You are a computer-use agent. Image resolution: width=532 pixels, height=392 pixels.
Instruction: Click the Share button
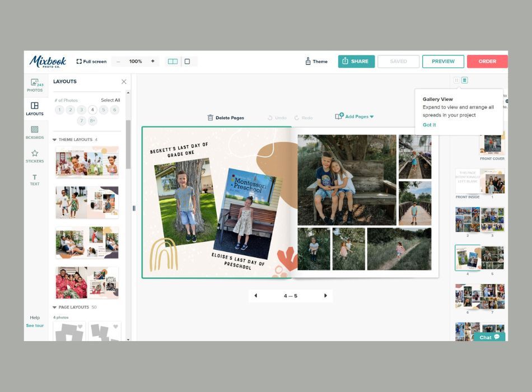point(356,62)
